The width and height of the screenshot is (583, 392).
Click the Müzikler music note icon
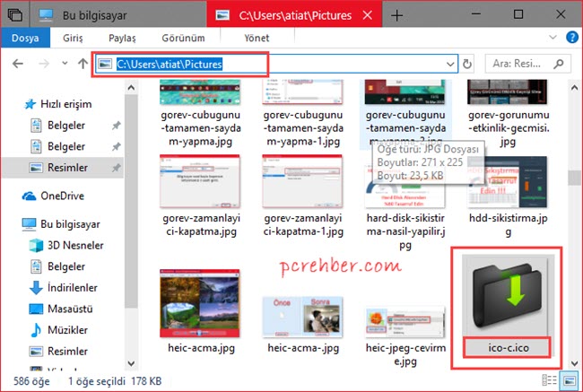(x=36, y=330)
